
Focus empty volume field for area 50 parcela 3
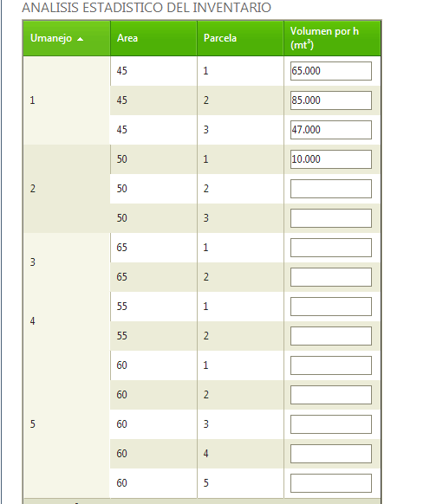[x=330, y=218]
